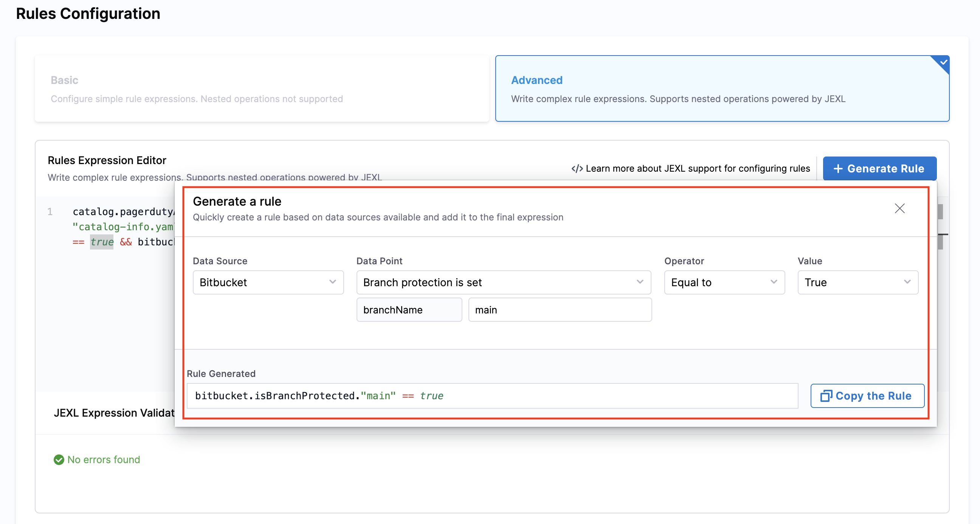Click the green No errors found checkmark

[x=59, y=460]
